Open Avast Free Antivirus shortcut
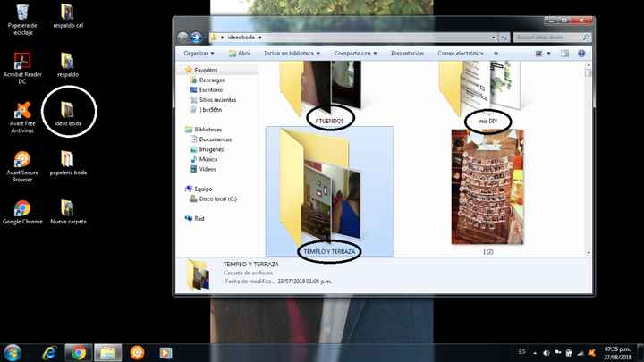 tap(22, 117)
